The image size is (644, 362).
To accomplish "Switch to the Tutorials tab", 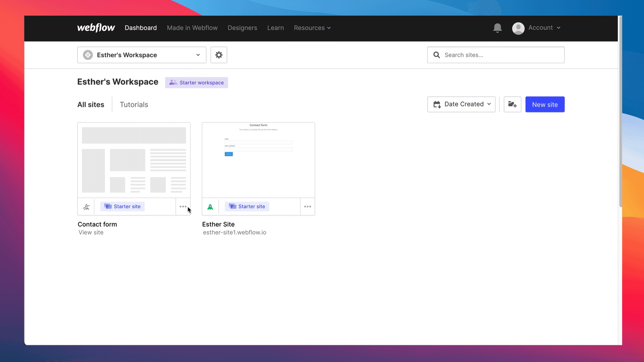I will (134, 105).
